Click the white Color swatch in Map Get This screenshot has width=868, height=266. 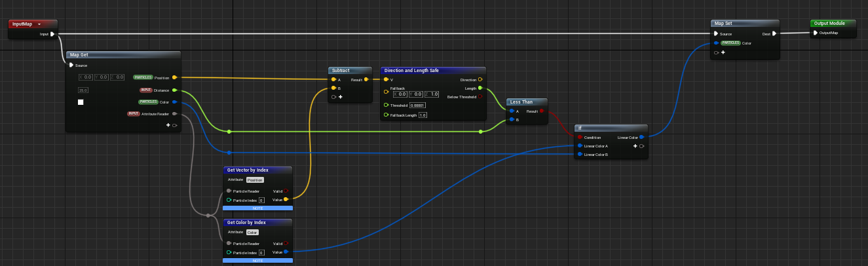coord(81,102)
